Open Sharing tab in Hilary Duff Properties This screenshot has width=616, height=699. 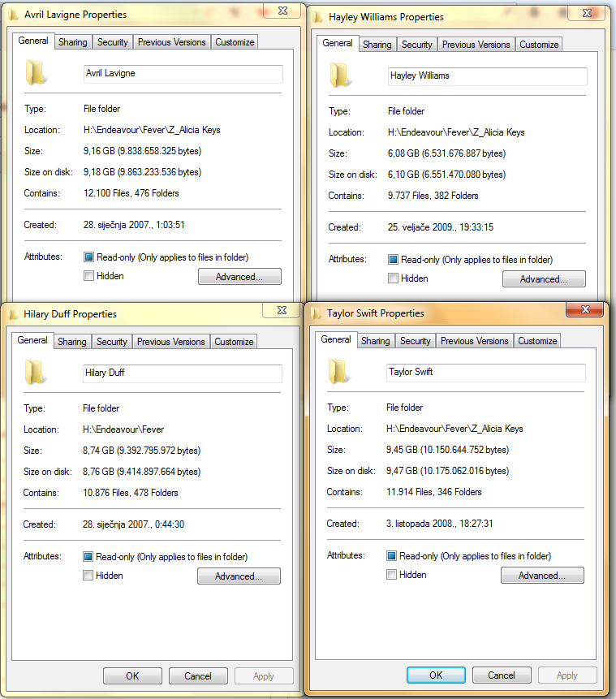[x=72, y=342]
